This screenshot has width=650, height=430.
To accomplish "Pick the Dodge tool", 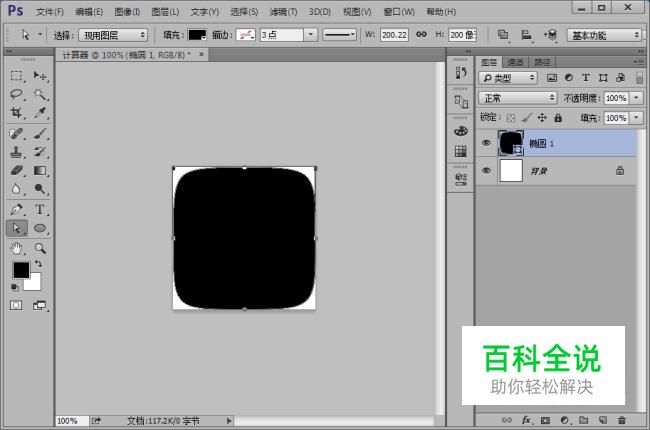I will coord(40,189).
